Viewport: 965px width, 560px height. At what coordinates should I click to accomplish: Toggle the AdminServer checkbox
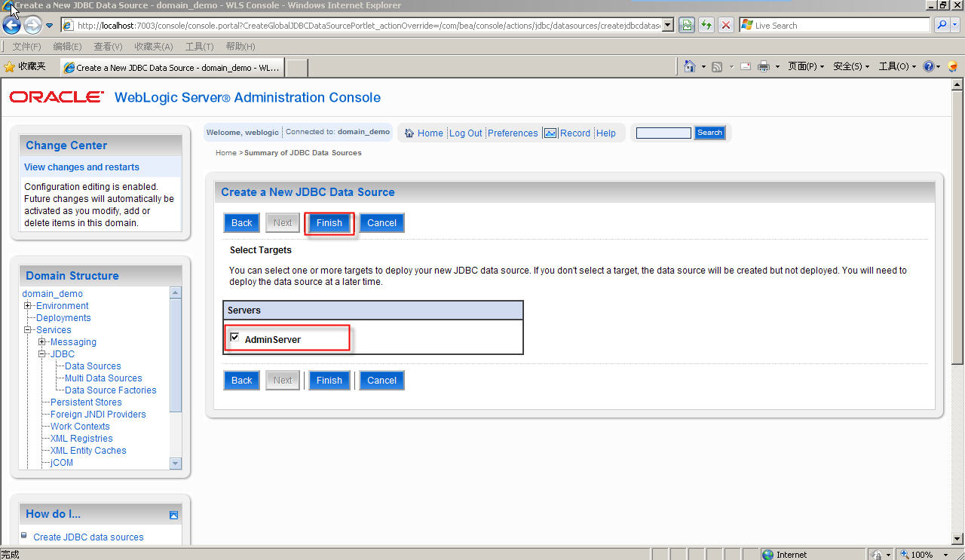[x=235, y=338]
